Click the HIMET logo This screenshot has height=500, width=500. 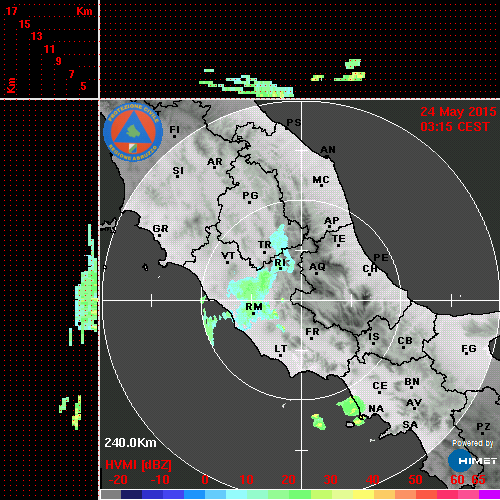point(473,461)
